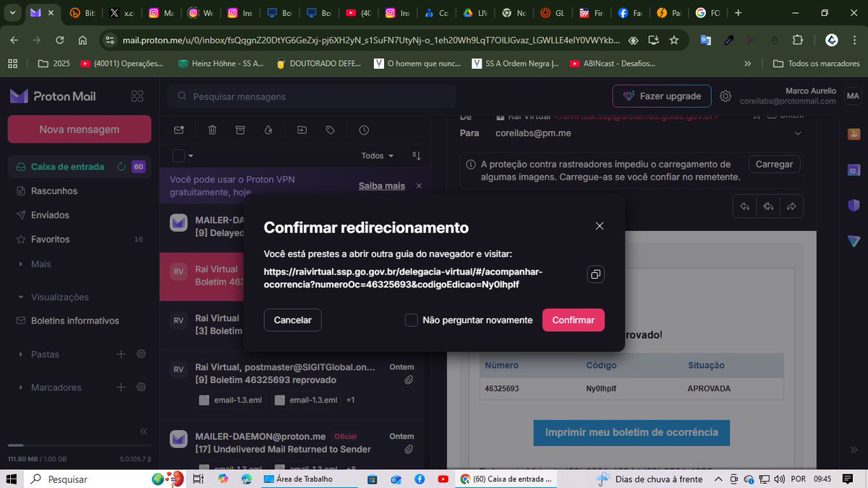This screenshot has width=868, height=488.
Task: Click the Pesquisar mensagens search field
Action: pyautogui.click(x=311, y=96)
